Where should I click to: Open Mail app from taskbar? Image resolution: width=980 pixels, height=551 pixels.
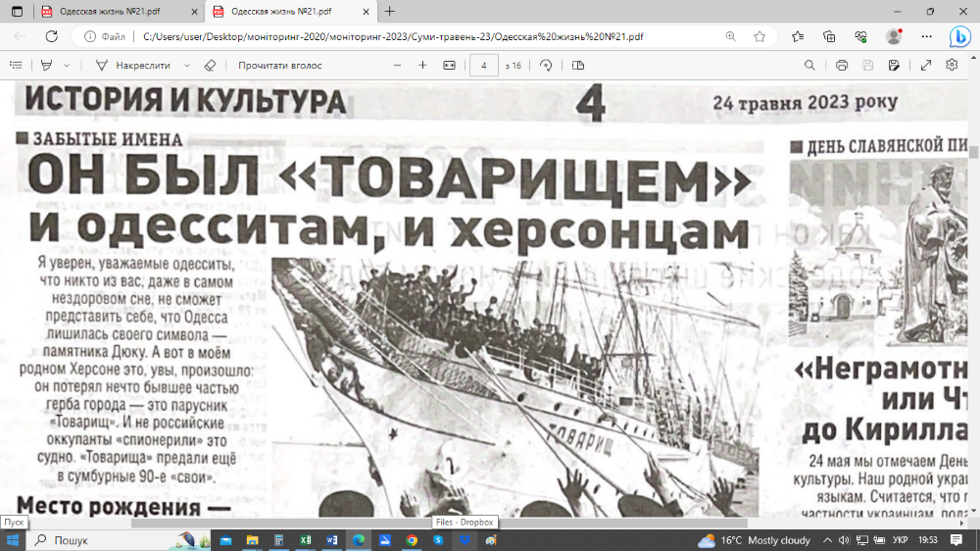pos(225,540)
